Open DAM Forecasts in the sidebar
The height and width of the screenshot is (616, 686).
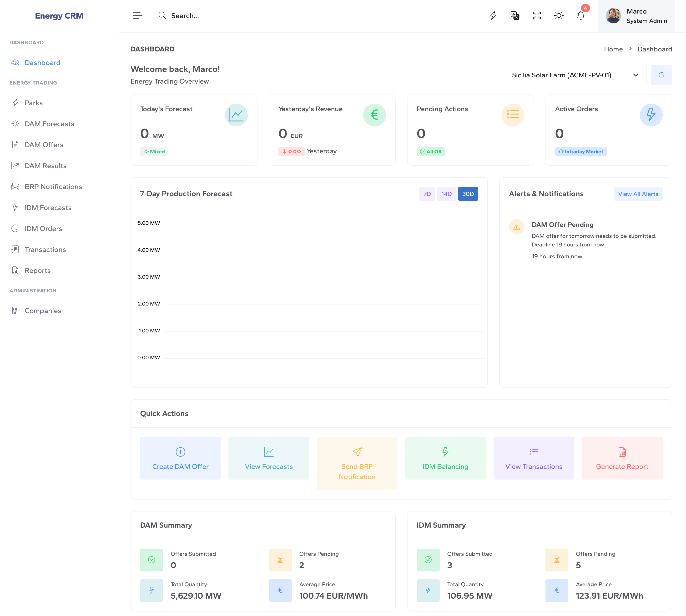click(x=49, y=124)
